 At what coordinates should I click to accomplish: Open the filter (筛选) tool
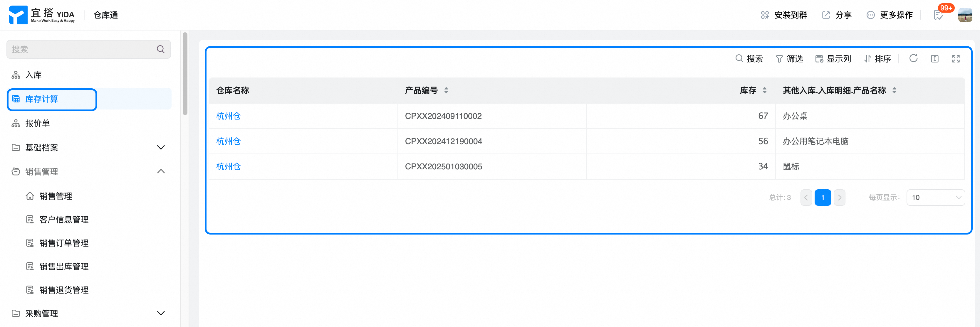point(789,59)
